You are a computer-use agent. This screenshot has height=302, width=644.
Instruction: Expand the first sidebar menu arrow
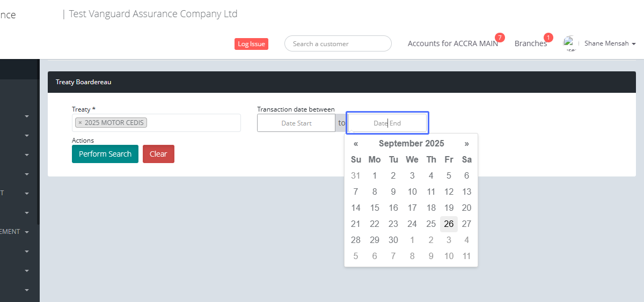click(x=27, y=116)
